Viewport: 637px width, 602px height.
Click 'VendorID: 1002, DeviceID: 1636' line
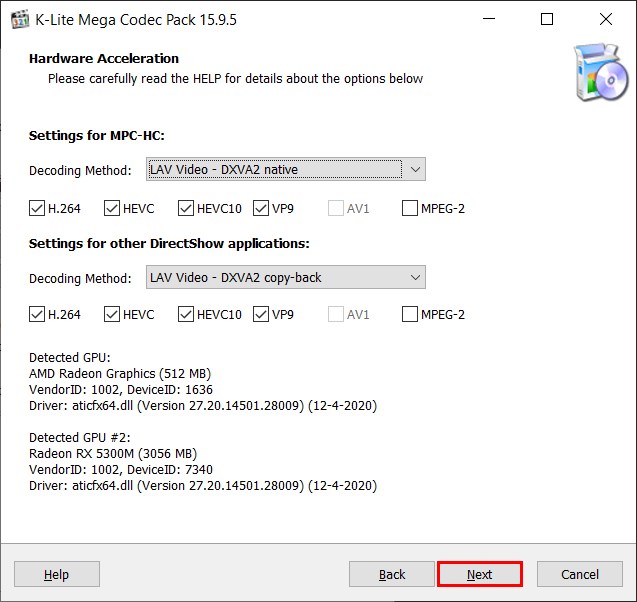click(x=121, y=390)
